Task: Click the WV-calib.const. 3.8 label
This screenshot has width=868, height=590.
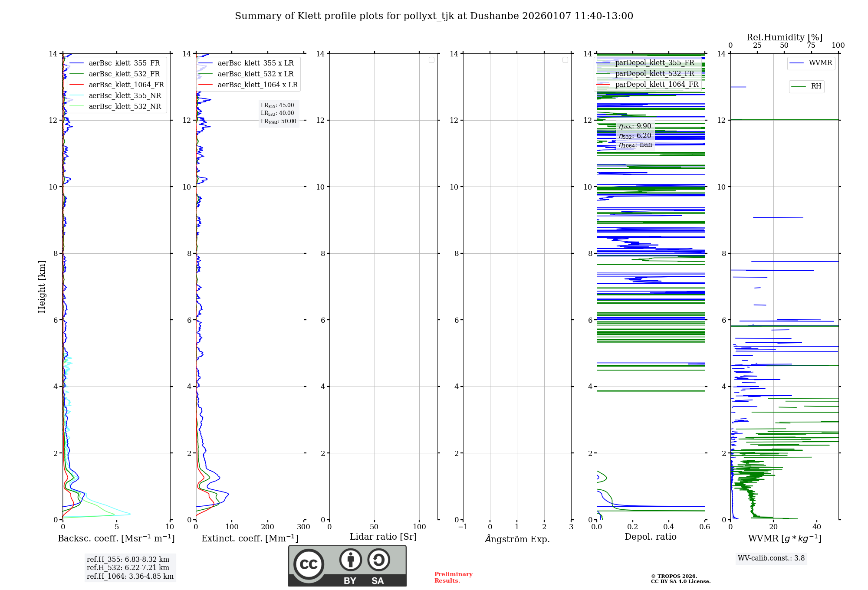Action: click(x=771, y=558)
